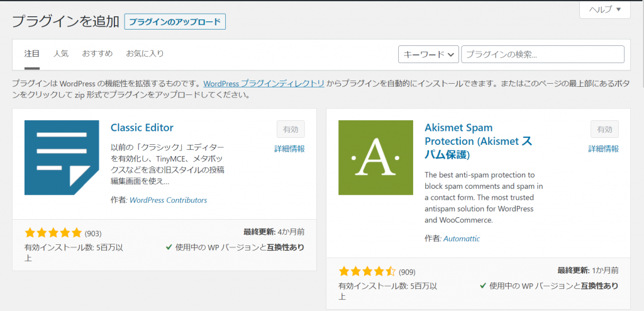The image size is (644, 311).
Task: Click the Akismet star rating
Action: tap(367, 271)
